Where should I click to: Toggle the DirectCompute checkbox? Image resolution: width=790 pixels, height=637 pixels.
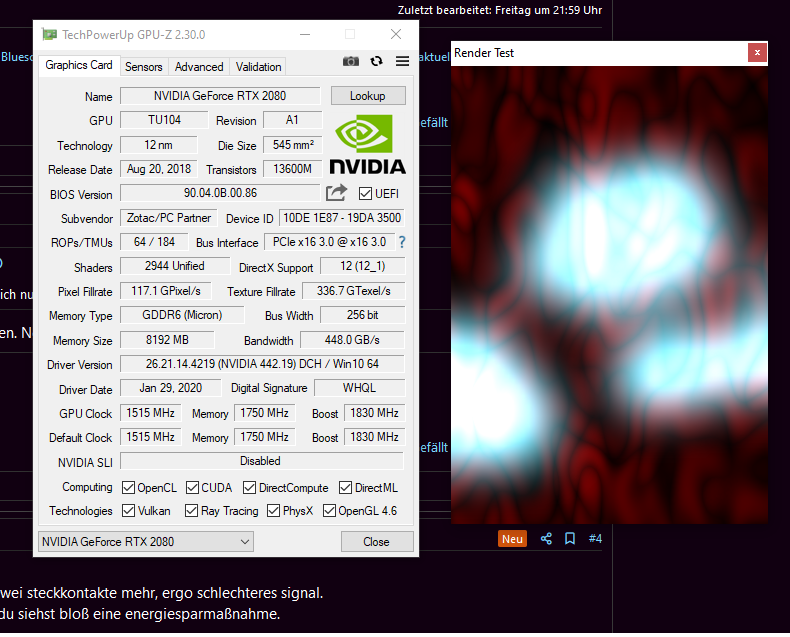tap(249, 487)
